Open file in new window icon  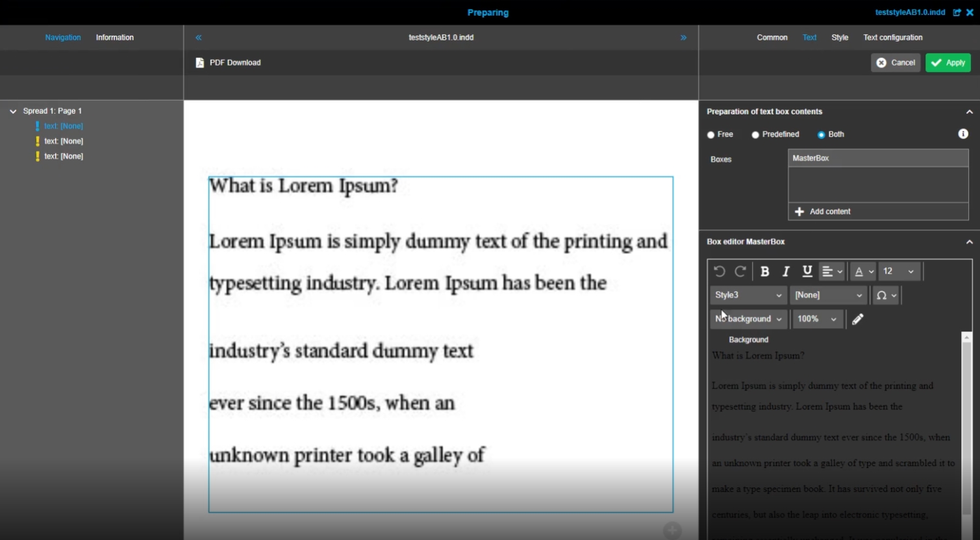957,12
